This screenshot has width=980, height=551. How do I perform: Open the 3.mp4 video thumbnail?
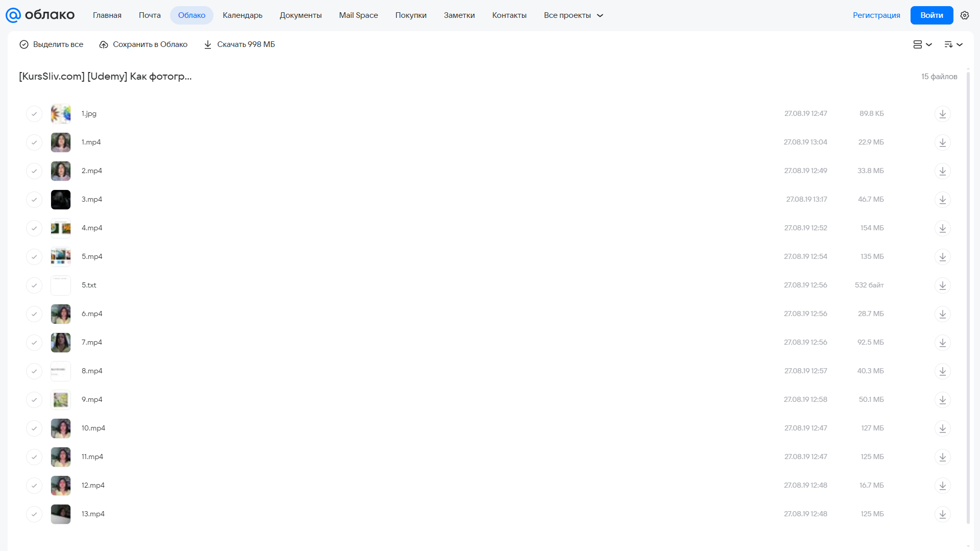(61, 200)
